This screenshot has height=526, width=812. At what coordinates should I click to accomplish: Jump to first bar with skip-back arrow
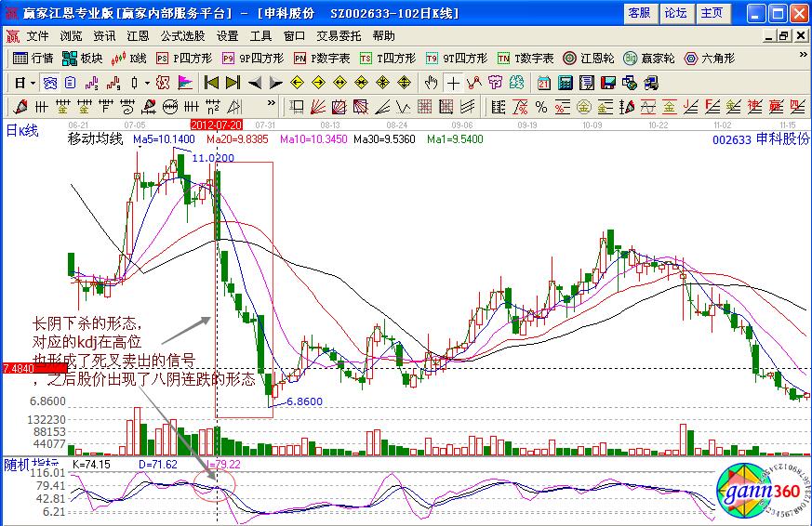[211, 82]
